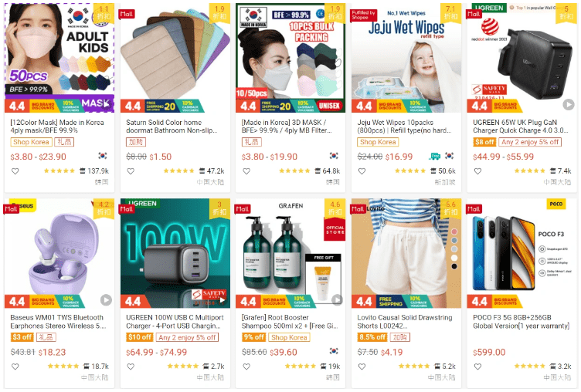This screenshot has width=581, height=392.
Task: Play video on UGREEN 65W charger image
Action: (x=569, y=105)
